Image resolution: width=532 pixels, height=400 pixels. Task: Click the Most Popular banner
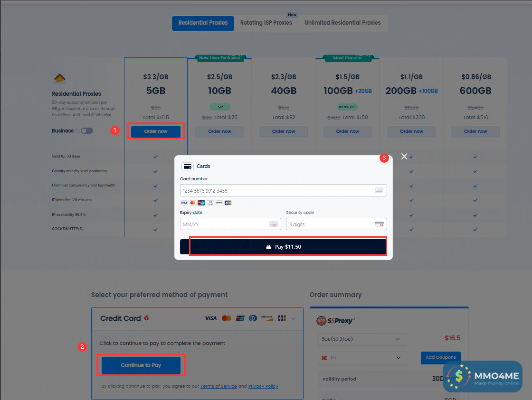click(347, 58)
